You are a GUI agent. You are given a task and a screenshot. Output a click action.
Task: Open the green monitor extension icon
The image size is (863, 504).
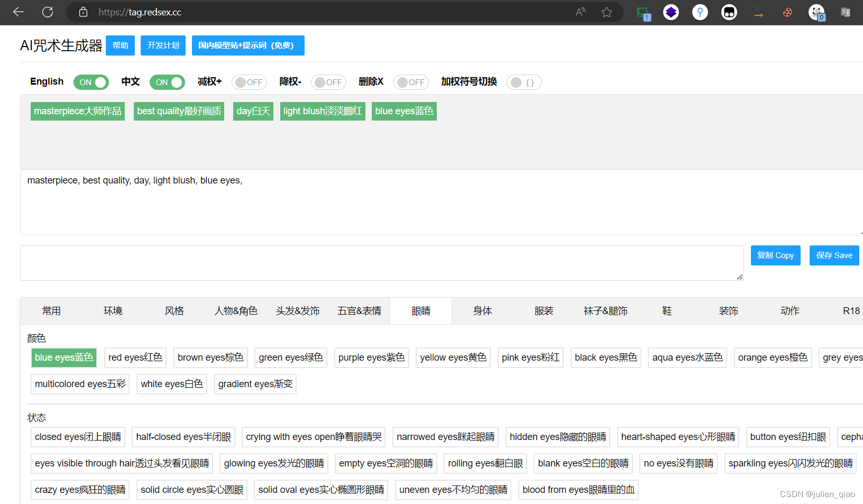(643, 13)
